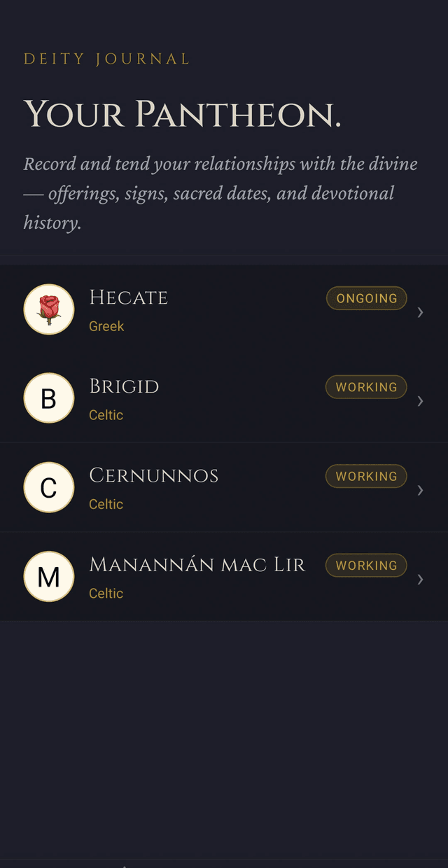Click Cernunnos's letter C avatar
Screen dimensions: 448x868
pos(49,487)
